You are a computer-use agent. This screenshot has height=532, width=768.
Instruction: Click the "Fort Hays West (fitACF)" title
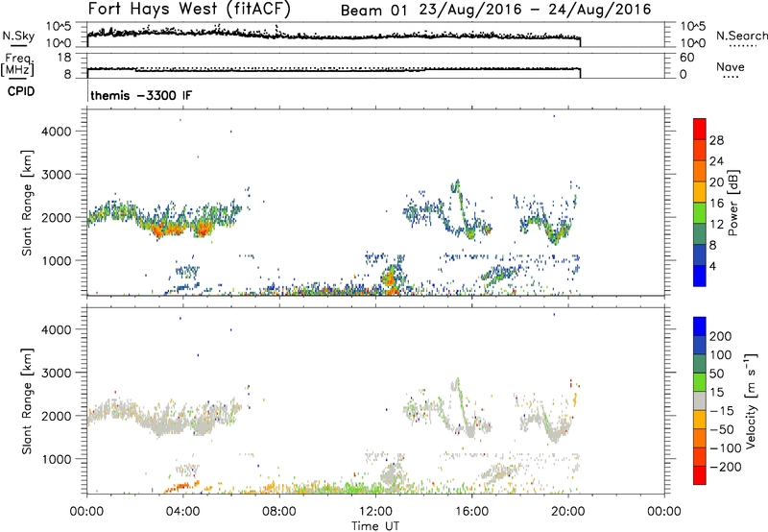click(x=189, y=9)
